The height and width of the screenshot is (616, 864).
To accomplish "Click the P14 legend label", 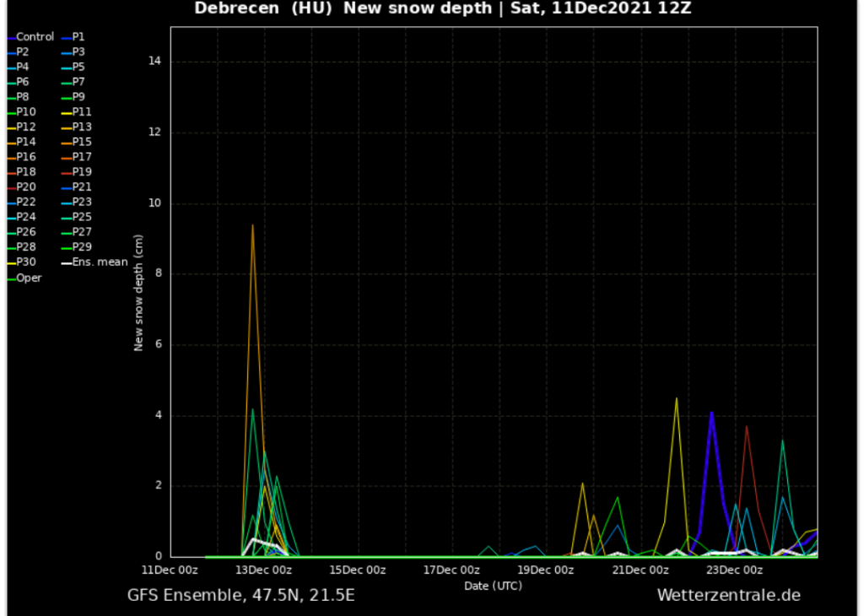I will 26,143.
